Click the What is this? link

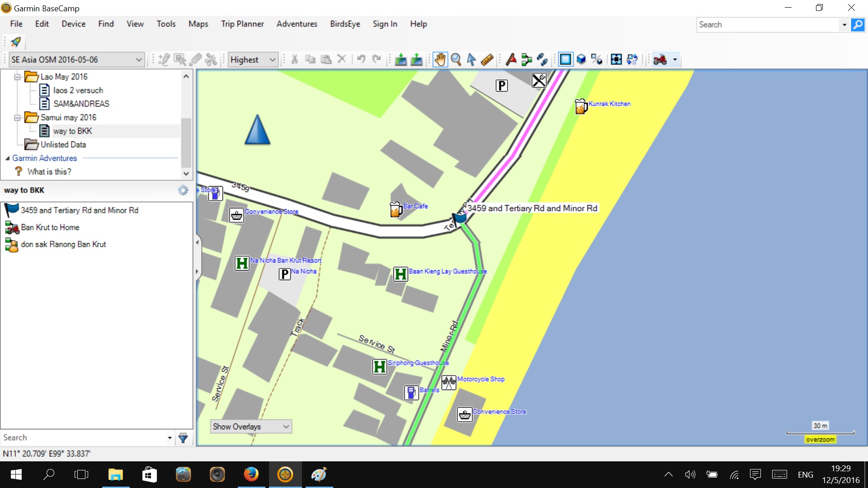(49, 172)
